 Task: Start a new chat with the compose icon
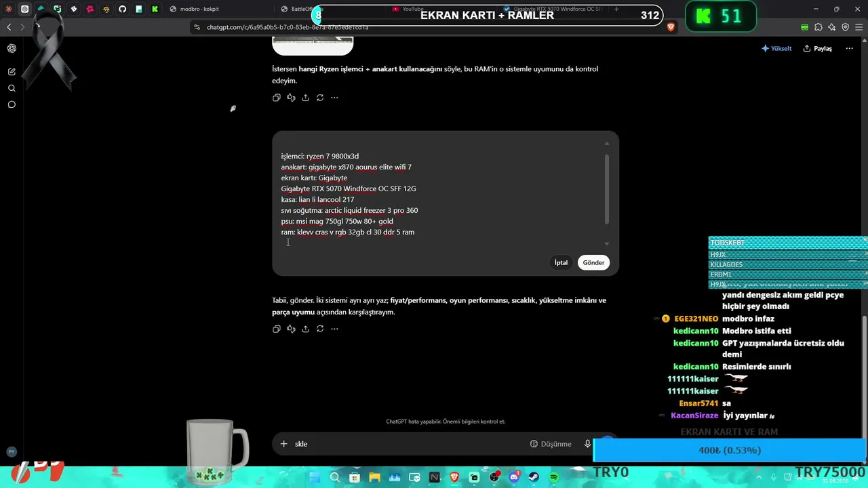pyautogui.click(x=12, y=72)
